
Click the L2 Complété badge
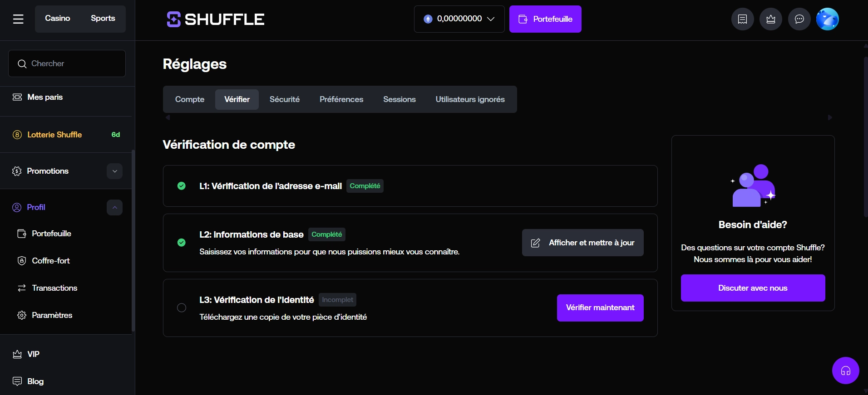pyautogui.click(x=327, y=234)
